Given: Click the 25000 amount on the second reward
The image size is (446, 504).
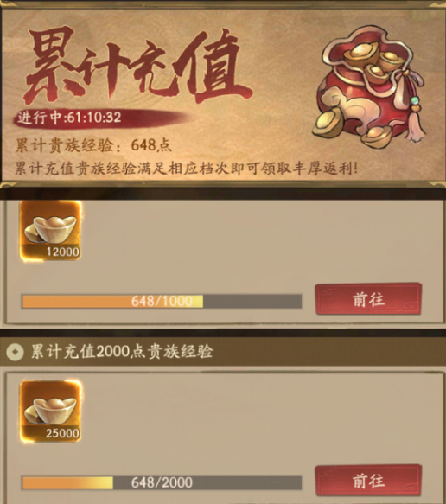Looking at the screenshot, I should coord(62,433).
